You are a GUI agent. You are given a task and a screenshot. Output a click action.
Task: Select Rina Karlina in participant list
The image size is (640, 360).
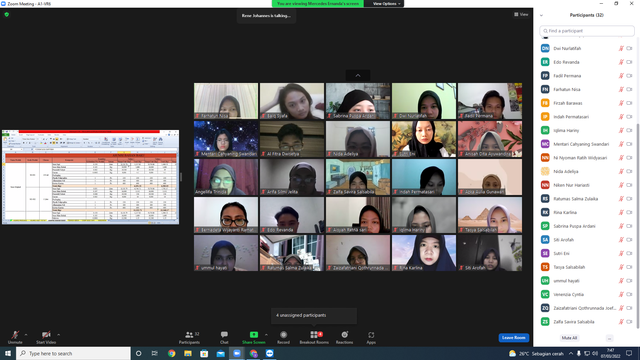586,212
